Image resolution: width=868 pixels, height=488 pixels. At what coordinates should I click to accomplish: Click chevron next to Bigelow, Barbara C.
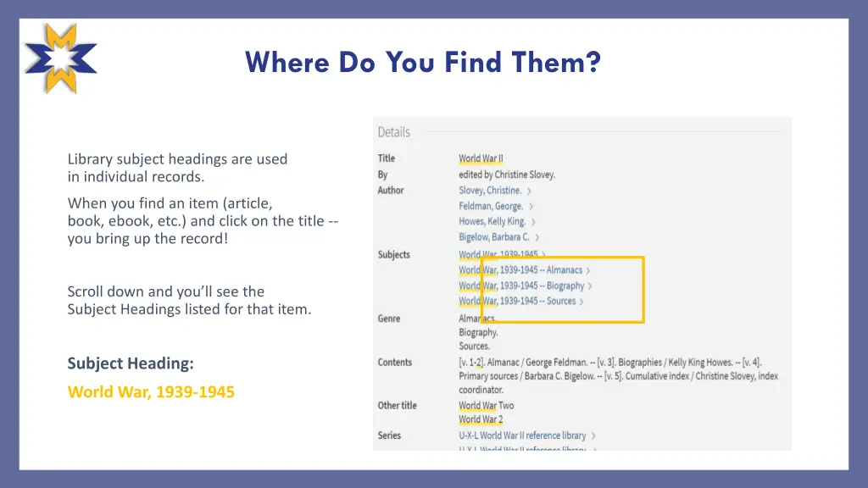pyautogui.click(x=537, y=237)
